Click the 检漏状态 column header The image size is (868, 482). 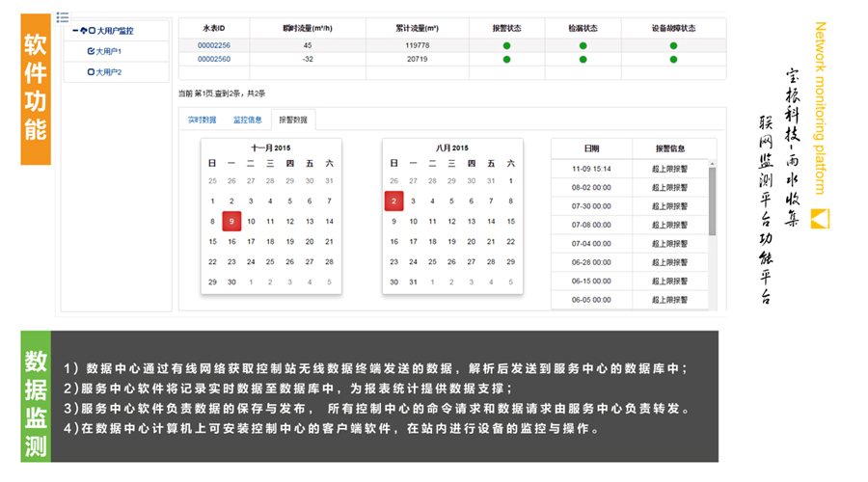click(x=583, y=28)
